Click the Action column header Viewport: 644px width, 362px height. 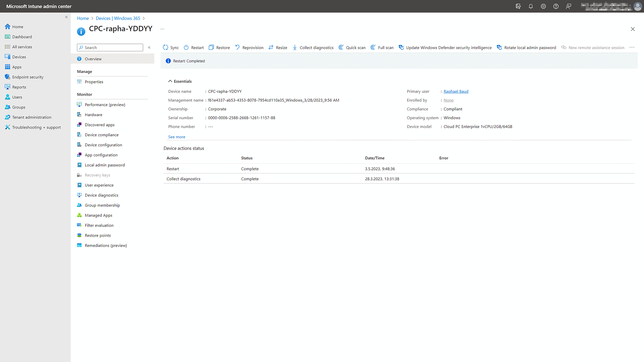(x=173, y=158)
